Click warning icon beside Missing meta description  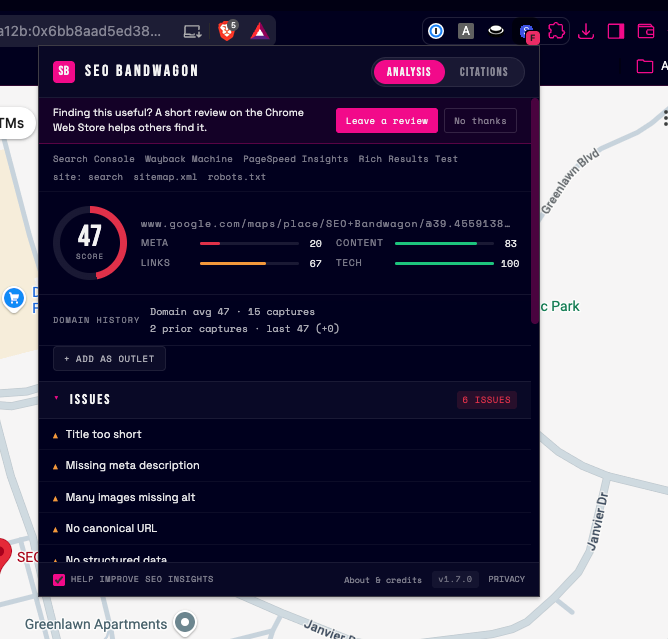tap(55, 467)
